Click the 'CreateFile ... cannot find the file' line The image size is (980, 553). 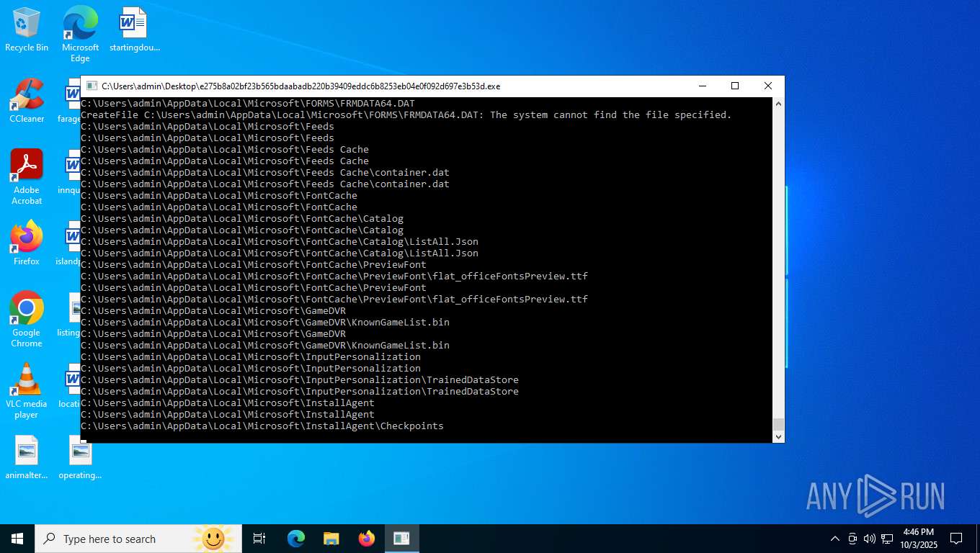[406, 115]
